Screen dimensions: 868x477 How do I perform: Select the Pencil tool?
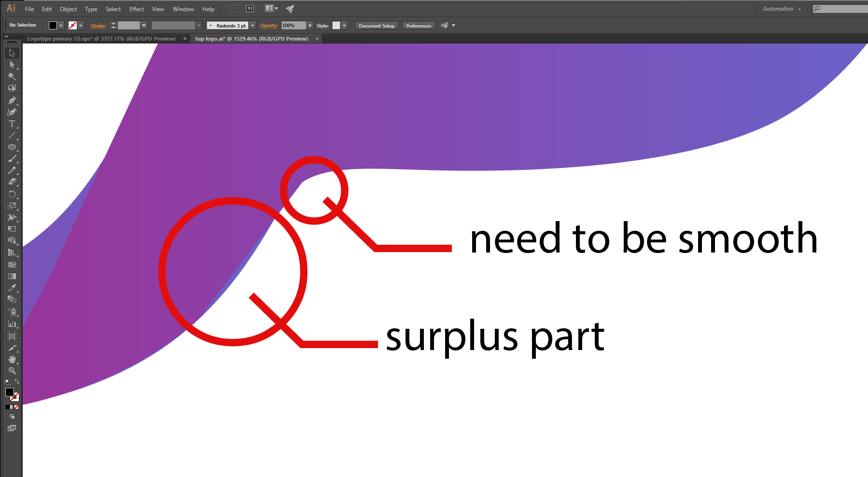[12, 170]
